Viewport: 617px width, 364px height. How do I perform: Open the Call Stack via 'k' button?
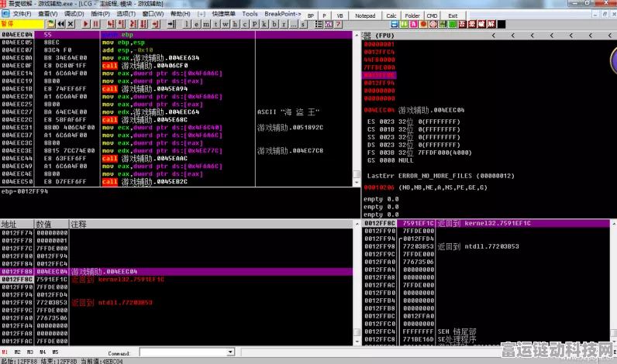tap(264, 24)
